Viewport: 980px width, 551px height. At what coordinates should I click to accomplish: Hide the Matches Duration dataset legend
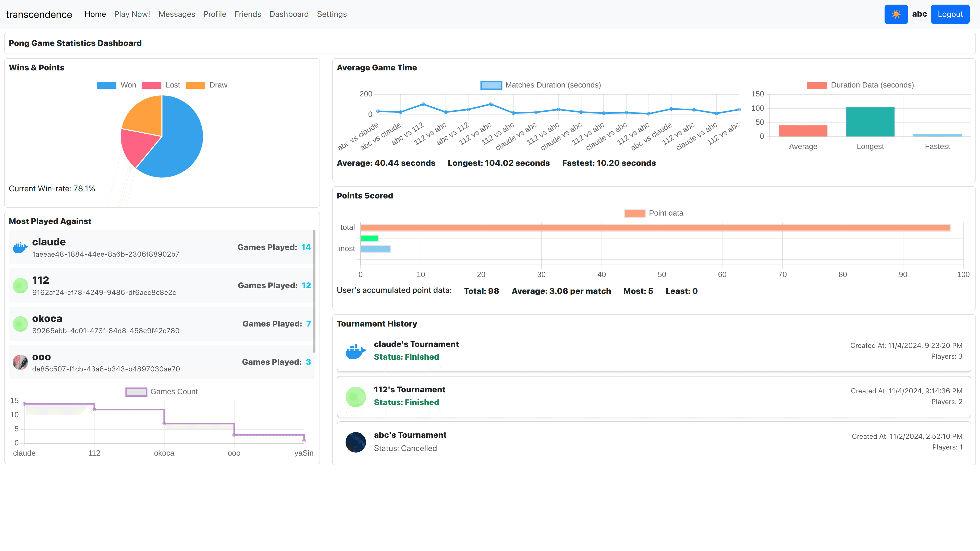click(x=540, y=85)
